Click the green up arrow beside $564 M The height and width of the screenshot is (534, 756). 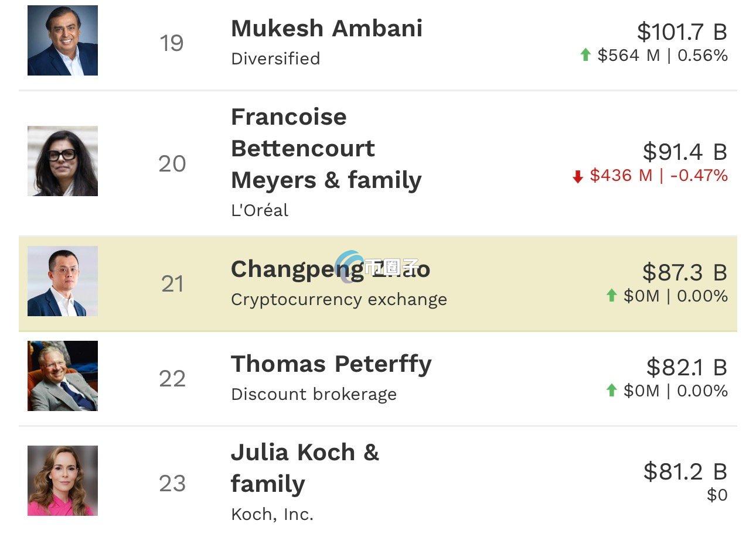point(585,55)
